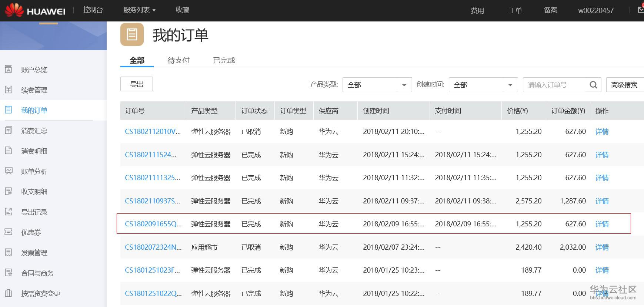Click the 导出记录 sidebar icon
Viewport: 644px width, 307px height.
tap(9, 212)
